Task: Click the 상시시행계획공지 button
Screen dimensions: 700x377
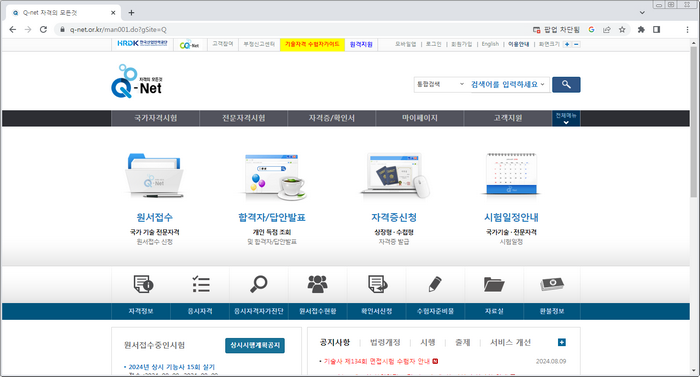Action: point(255,345)
